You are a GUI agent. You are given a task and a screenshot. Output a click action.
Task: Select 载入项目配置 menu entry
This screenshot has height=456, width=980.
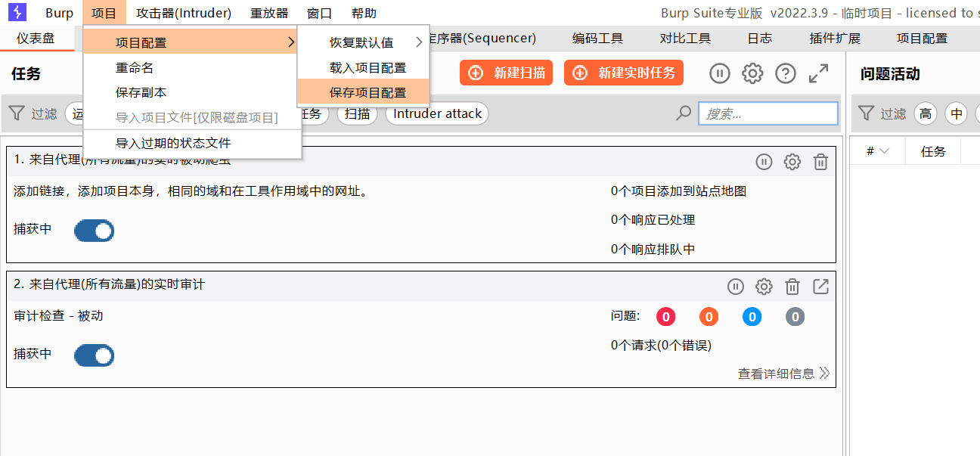tap(364, 67)
